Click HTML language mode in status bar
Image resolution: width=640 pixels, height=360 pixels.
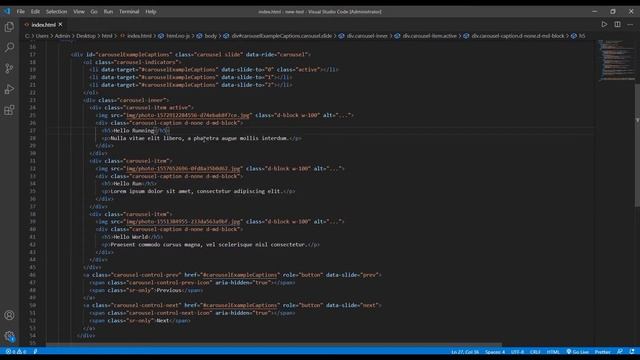point(553,351)
